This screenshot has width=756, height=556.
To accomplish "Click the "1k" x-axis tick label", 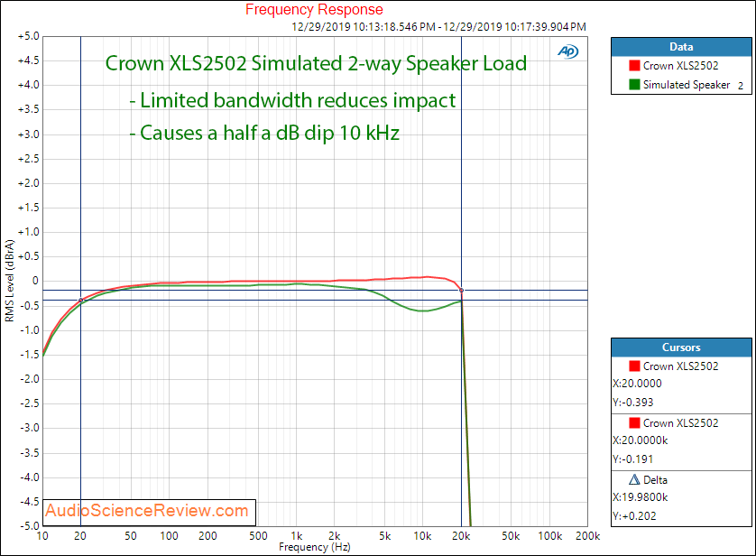I will coord(297,536).
